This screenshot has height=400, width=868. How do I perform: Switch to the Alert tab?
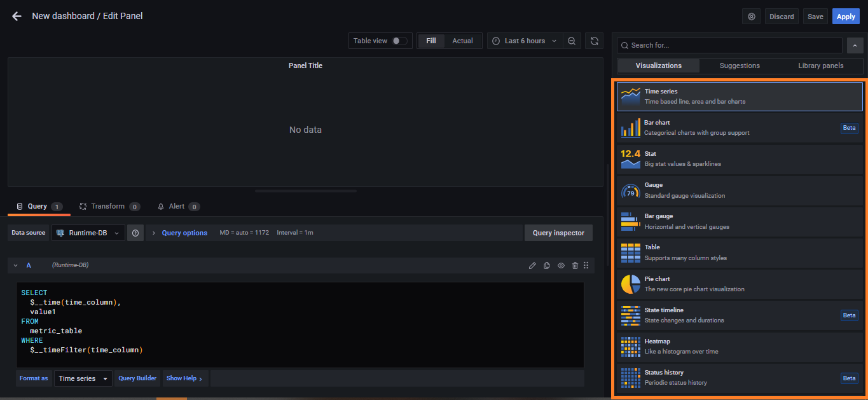[178, 206]
